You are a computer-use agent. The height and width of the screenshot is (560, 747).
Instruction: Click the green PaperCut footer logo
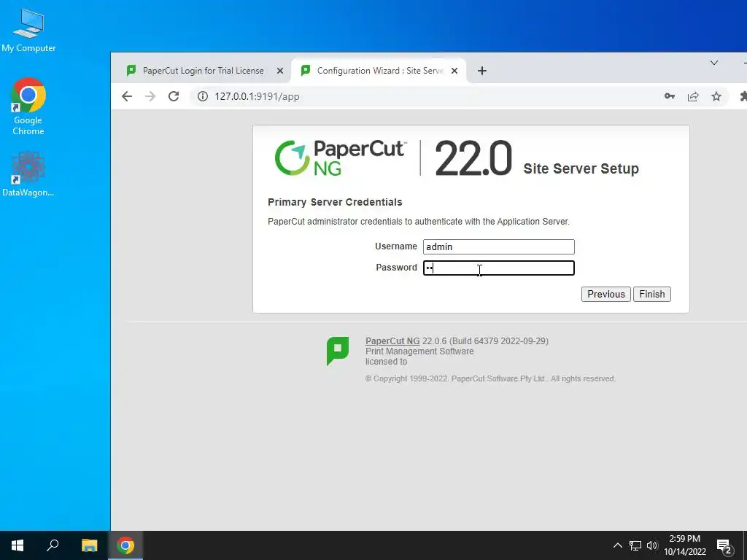click(338, 351)
